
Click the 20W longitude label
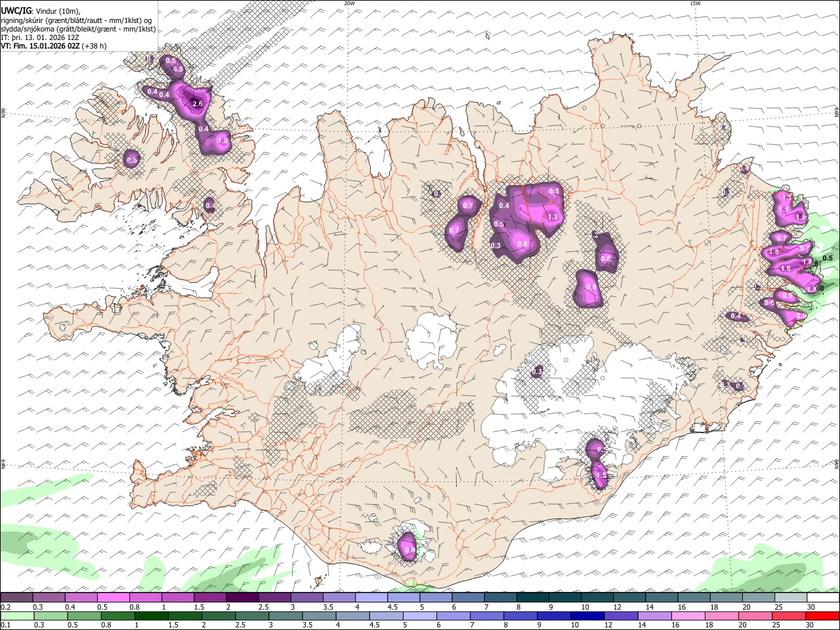click(349, 3)
